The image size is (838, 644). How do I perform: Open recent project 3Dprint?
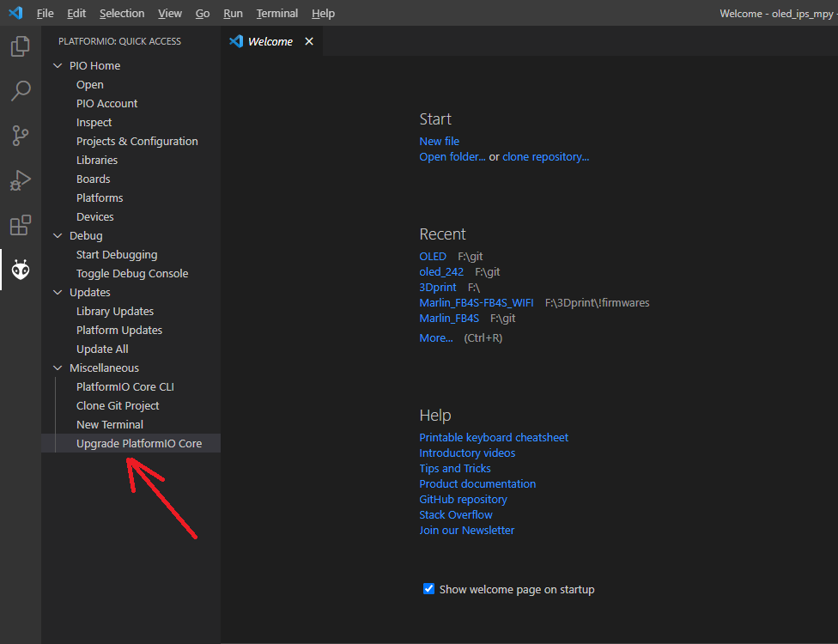pyautogui.click(x=438, y=287)
